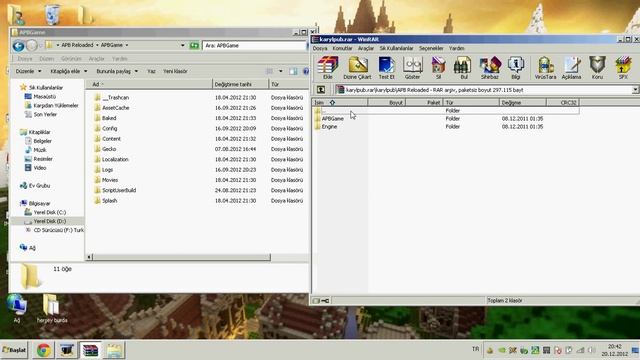Click the Explorer change view icon
This screenshot has width=640, height=360.
pyautogui.click(x=270, y=71)
